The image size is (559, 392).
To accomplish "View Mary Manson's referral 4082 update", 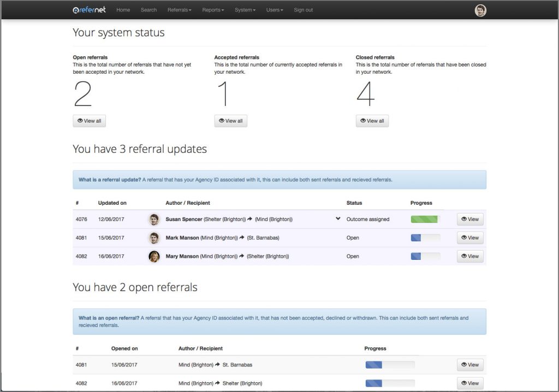I will pyautogui.click(x=469, y=256).
